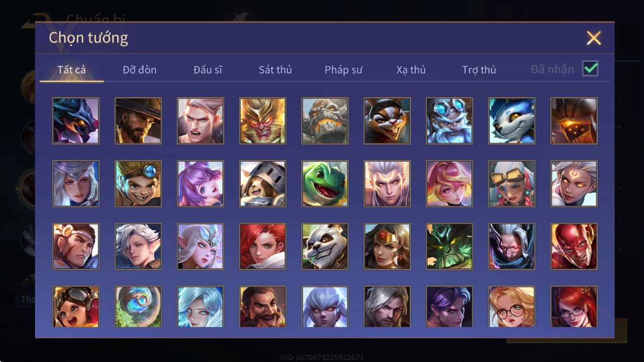Open the Trợ thủ tab

click(479, 70)
